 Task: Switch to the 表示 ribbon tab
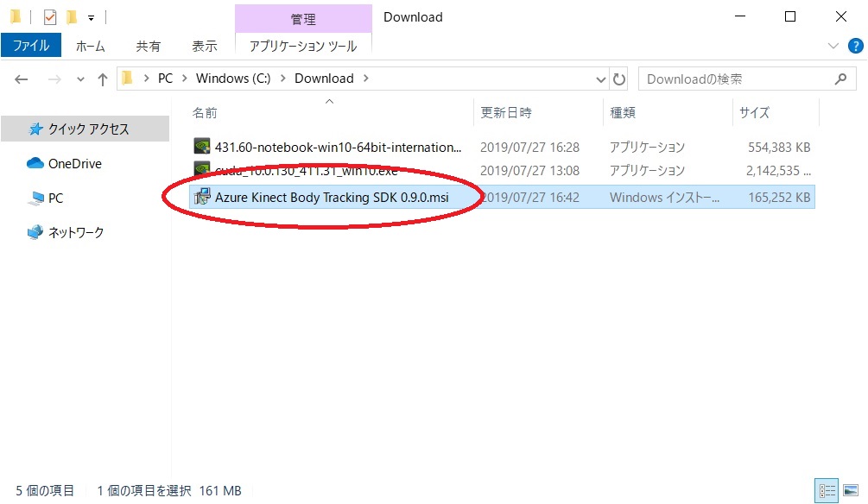[205, 46]
